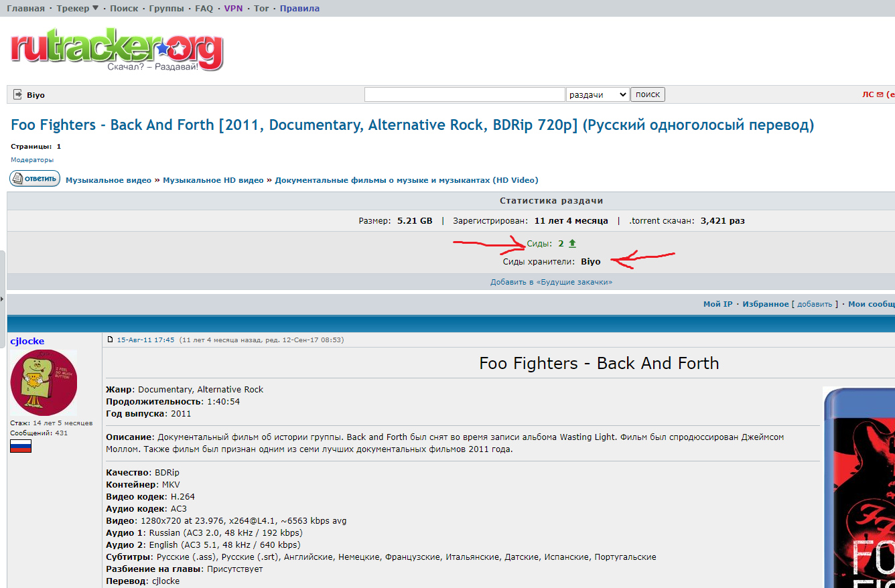Click the Сообщений: 431 count
Screen dimensions: 895x588
point(39,433)
